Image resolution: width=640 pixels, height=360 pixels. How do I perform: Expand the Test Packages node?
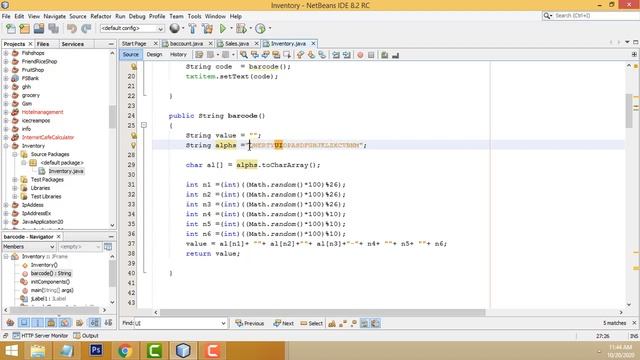click(15, 180)
